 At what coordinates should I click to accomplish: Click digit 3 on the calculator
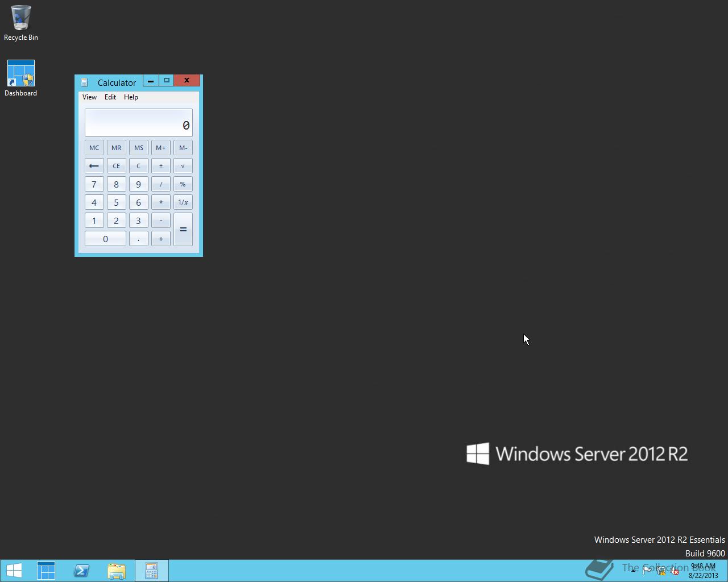click(139, 221)
